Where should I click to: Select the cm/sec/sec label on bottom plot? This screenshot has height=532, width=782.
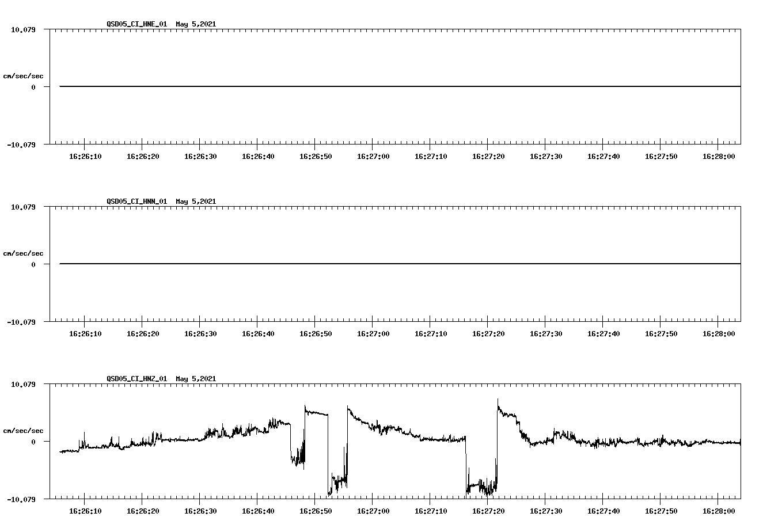pos(24,430)
